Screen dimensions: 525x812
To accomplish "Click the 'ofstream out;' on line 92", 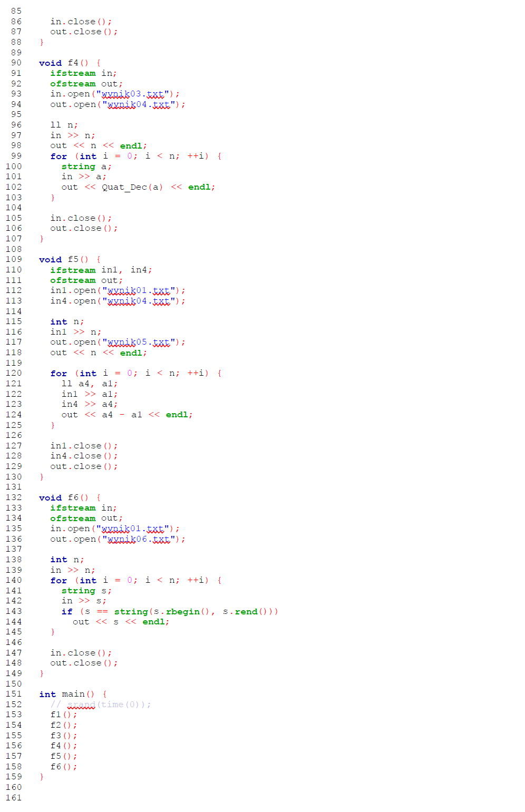I will tap(86, 84).
